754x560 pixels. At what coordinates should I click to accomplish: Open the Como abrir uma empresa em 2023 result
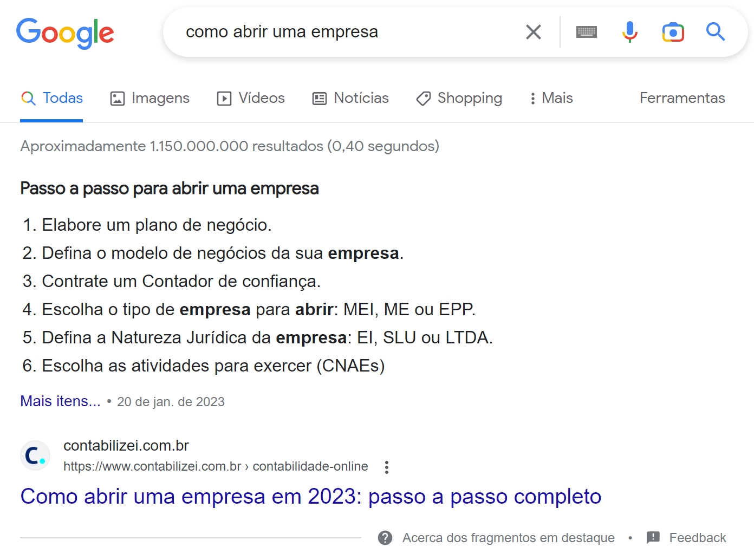311,496
